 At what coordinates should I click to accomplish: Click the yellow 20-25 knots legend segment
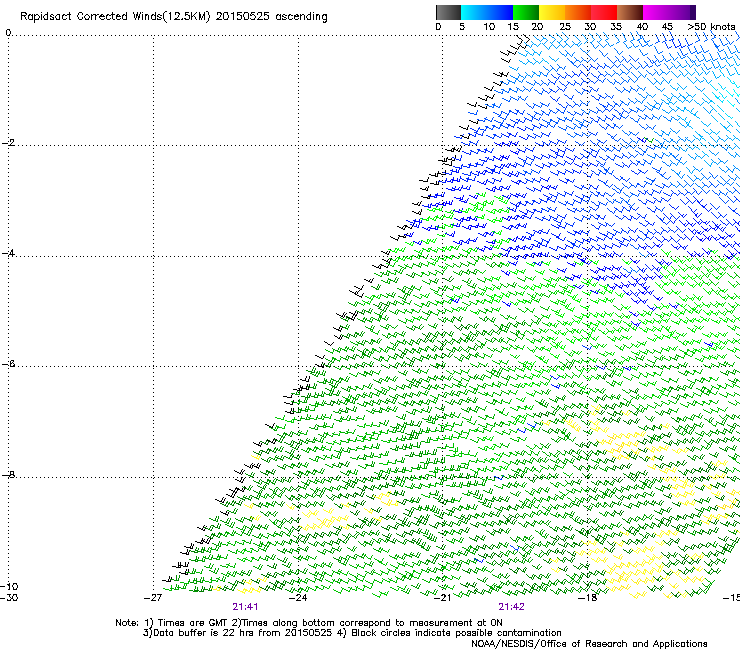[x=552, y=12]
